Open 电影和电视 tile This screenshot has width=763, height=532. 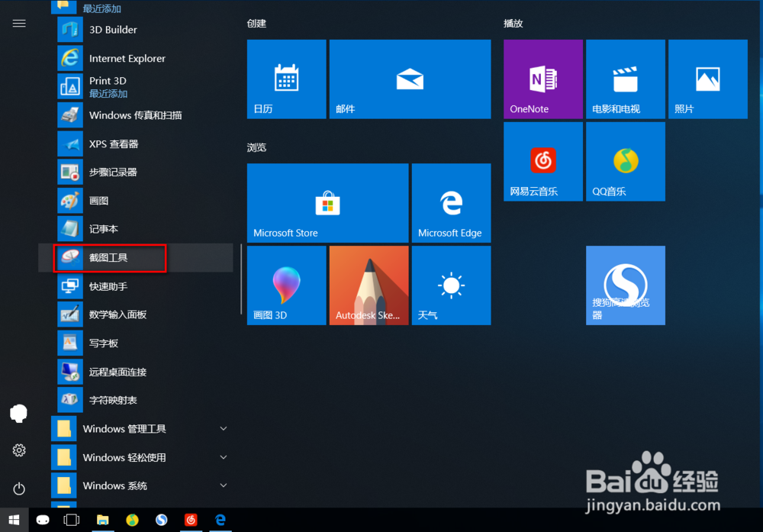(626, 79)
